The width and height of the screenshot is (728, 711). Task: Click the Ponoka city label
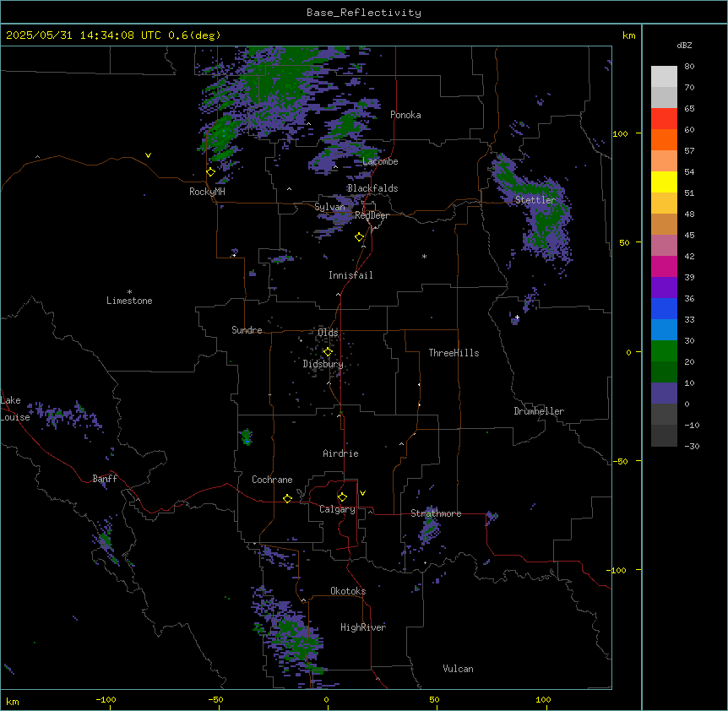point(405,115)
